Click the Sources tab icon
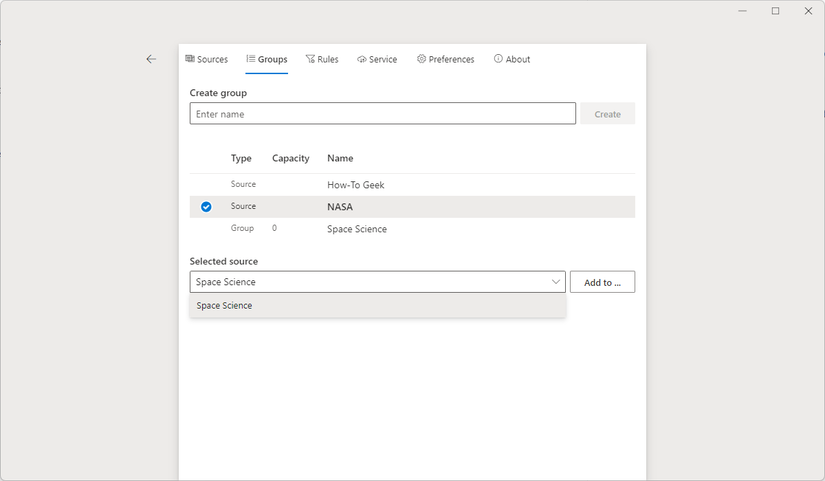Screen dimensions: 825x481 pos(190,59)
